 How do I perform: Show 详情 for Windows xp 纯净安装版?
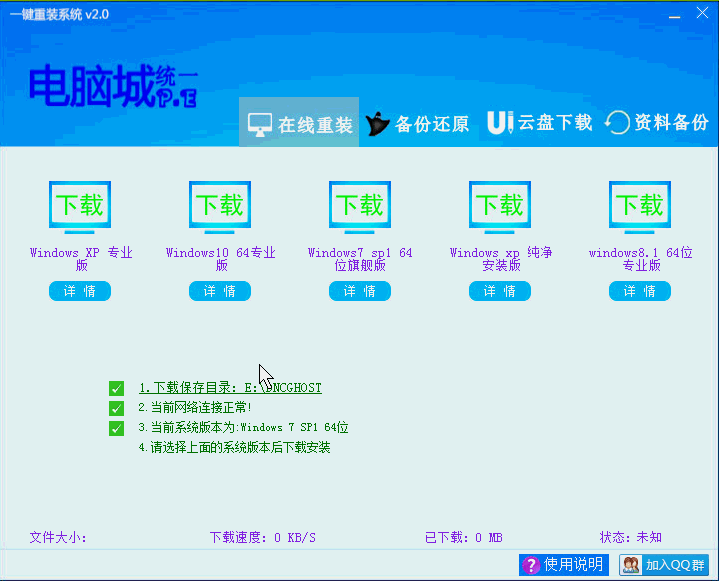coord(500,291)
